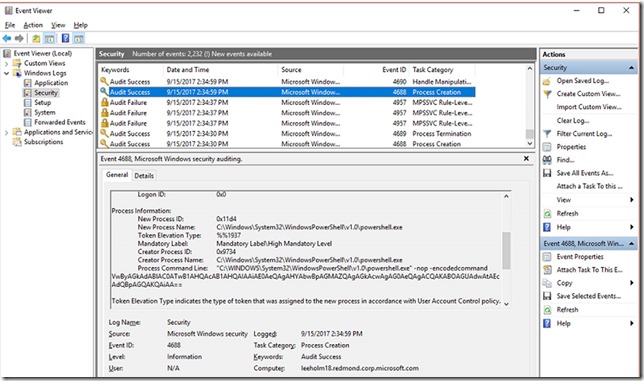Sort by Event ID column header
Image resolution: width=644 pixels, height=381 pixels.
pos(377,70)
